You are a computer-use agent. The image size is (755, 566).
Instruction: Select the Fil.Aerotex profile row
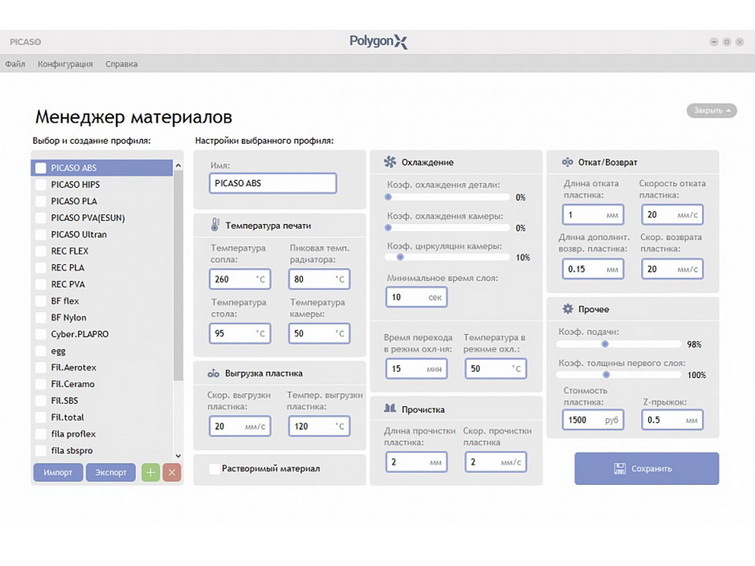point(102,367)
